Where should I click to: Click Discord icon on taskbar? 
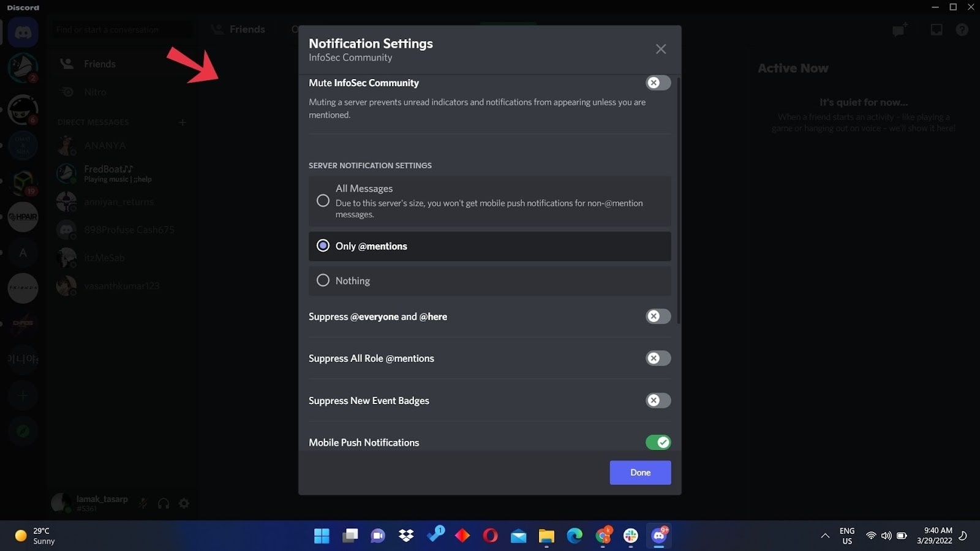coord(659,536)
